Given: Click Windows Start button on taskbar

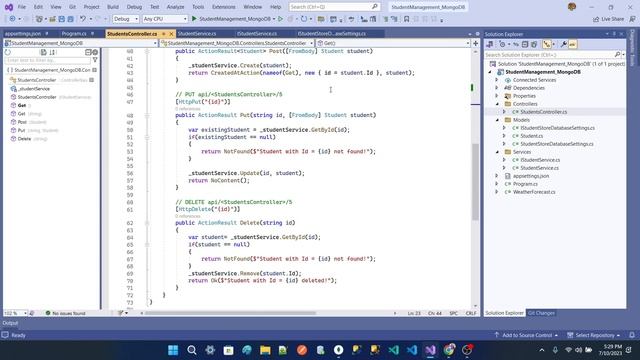Looking at the screenshot, I should pos(173,350).
